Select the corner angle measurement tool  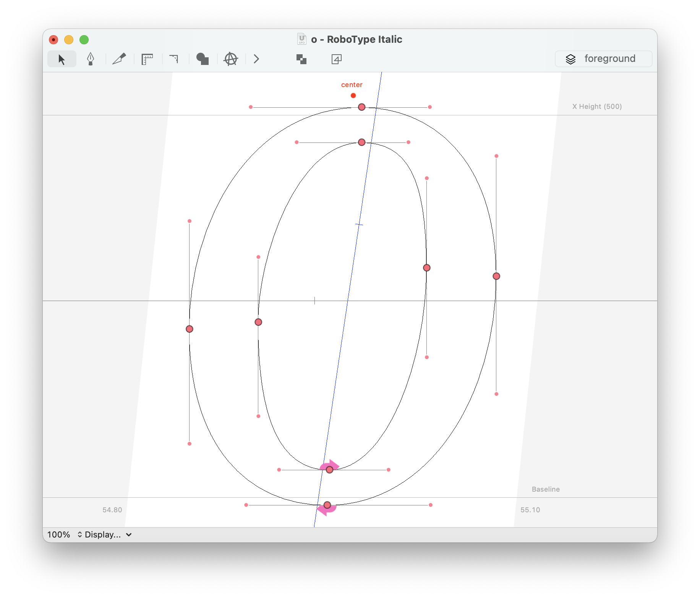pos(174,59)
